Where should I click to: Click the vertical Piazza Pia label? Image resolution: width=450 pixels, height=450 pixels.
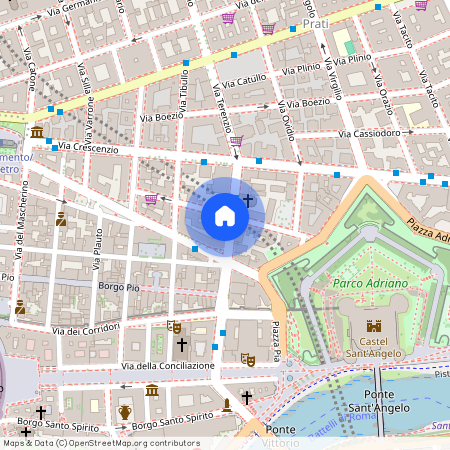276,341
